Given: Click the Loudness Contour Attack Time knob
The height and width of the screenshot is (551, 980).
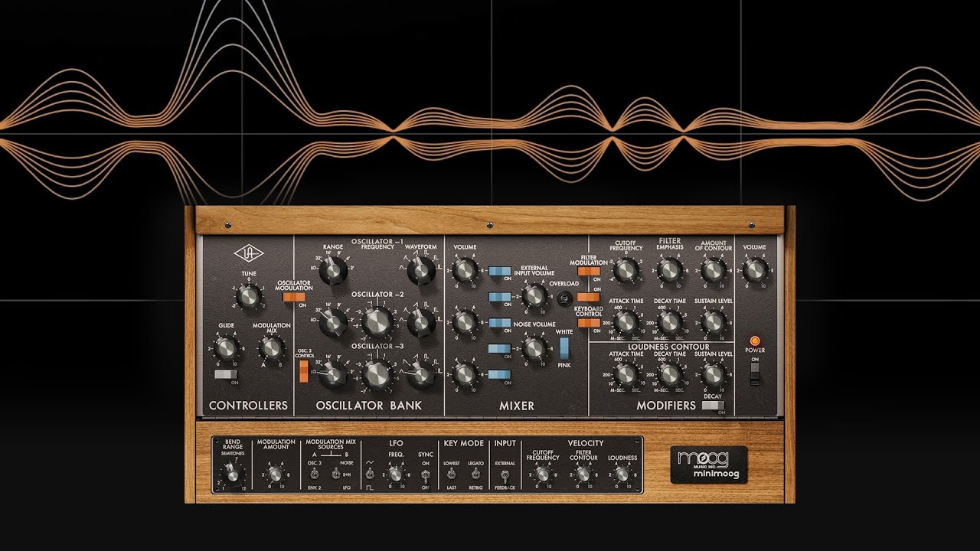Looking at the screenshot, I should click(x=626, y=375).
